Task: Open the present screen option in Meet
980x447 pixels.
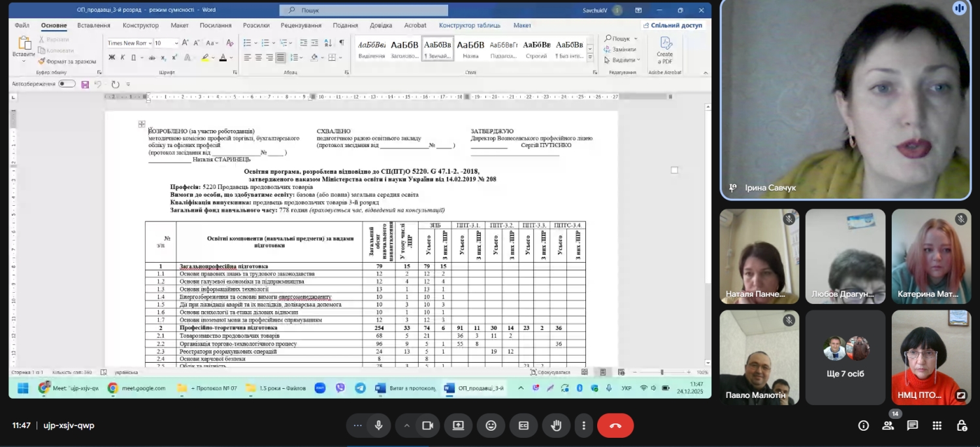Action: point(458,425)
